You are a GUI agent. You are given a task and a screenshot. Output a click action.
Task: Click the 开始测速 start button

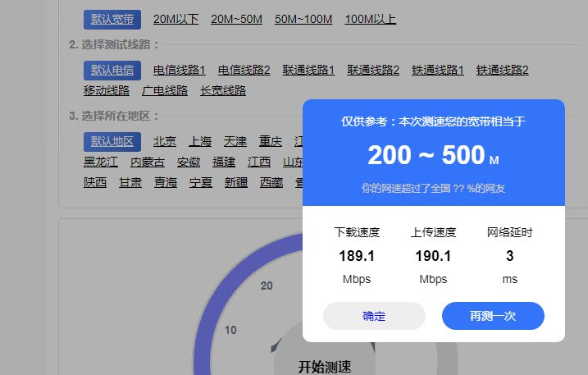coord(325,367)
